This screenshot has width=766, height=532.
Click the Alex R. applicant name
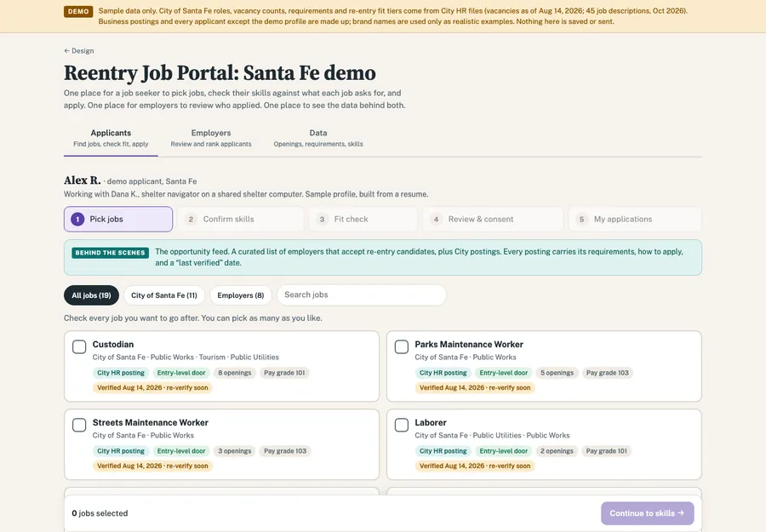pyautogui.click(x=82, y=180)
